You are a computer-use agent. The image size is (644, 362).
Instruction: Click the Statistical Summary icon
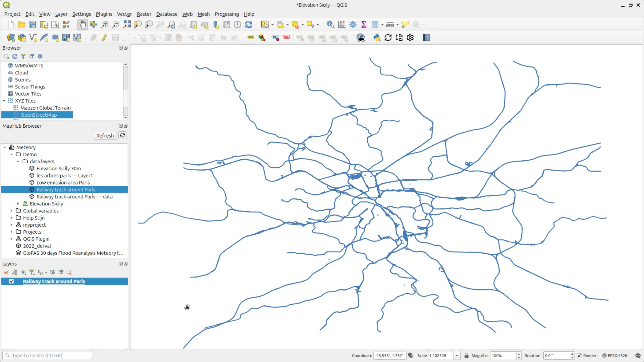pyautogui.click(x=364, y=24)
